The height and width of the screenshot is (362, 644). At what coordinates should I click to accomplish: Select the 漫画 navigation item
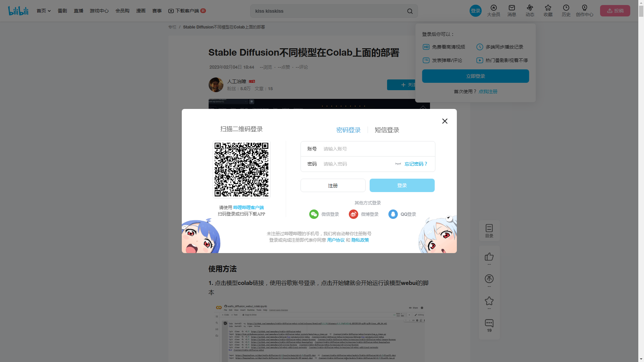(x=141, y=11)
